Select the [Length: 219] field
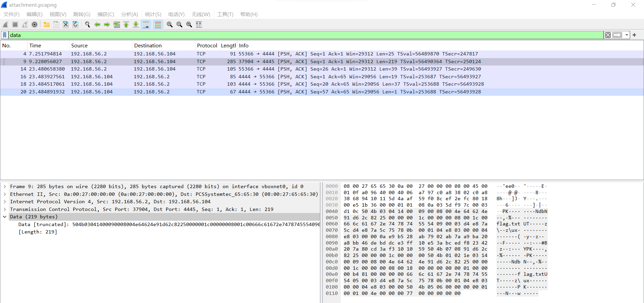644x303 pixels. click(x=38, y=232)
